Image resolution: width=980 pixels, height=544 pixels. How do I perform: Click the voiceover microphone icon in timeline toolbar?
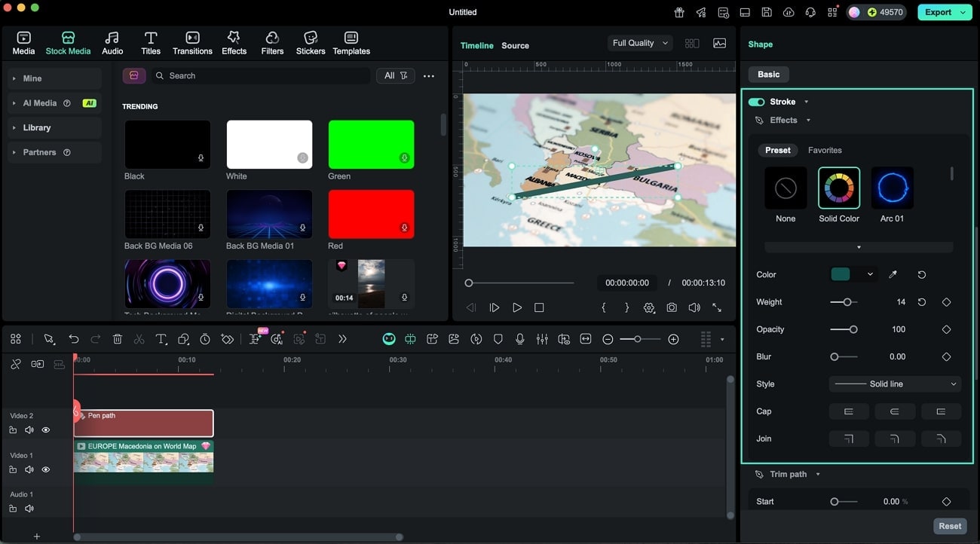click(x=520, y=339)
